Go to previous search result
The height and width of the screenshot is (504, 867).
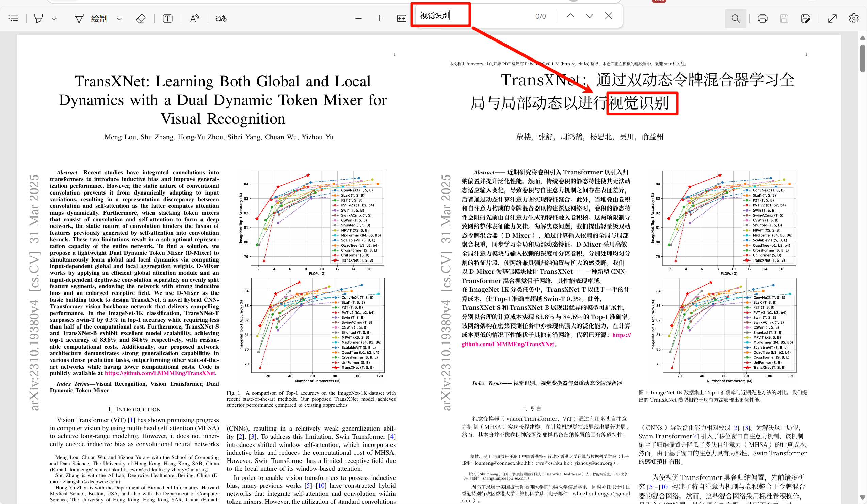[x=570, y=16]
